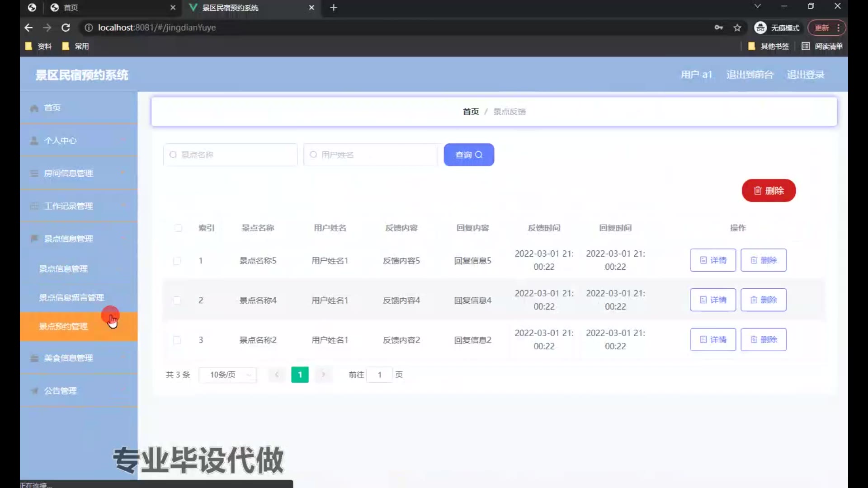The height and width of the screenshot is (488, 868).
Task: Click the person icon for 个人中心
Action: pos(34,141)
